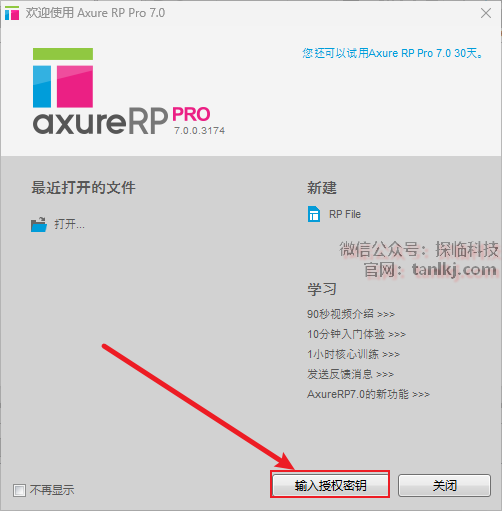
Task: Click the version number 7.0.0.3174
Action: click(x=199, y=131)
